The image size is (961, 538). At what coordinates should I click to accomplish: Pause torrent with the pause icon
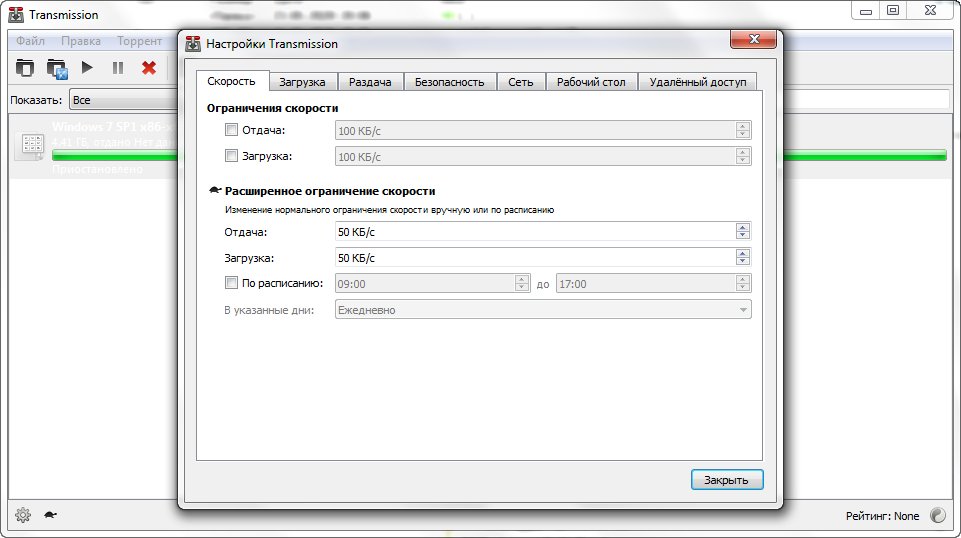tap(118, 67)
